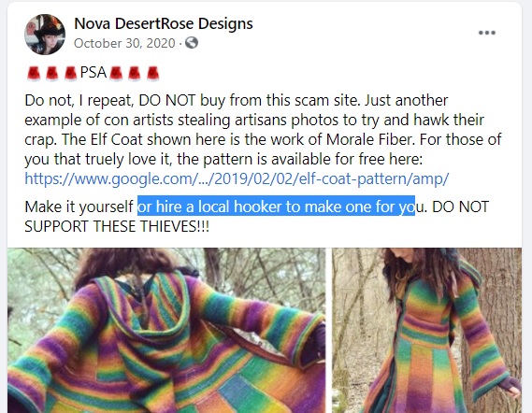This screenshot has width=532, height=413.
Task: Click the opening words Do not, I repeat
Action: coord(79,100)
